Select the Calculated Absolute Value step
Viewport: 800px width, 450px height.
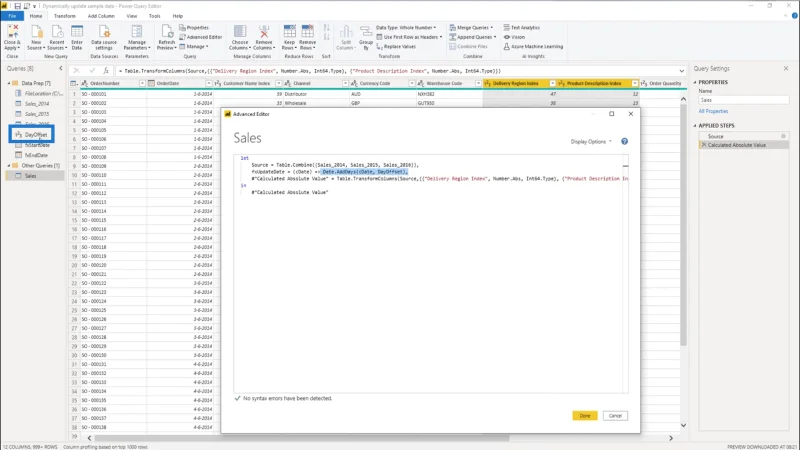tap(743, 145)
